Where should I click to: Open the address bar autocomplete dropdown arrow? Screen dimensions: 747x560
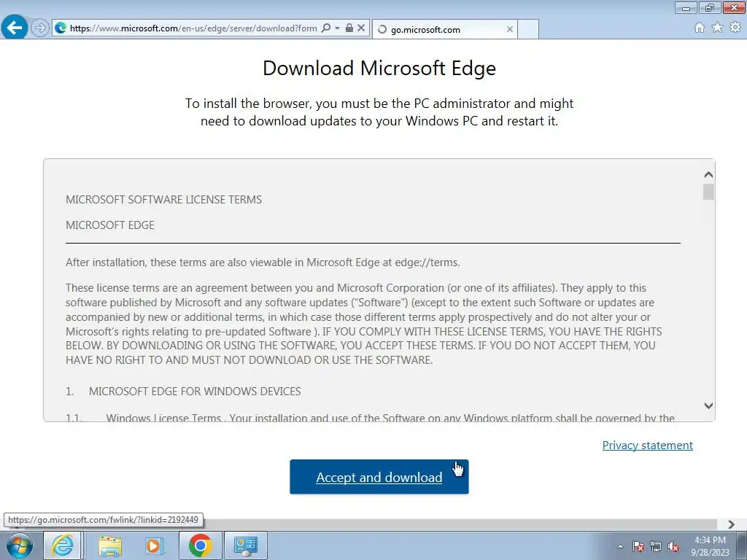(337, 28)
